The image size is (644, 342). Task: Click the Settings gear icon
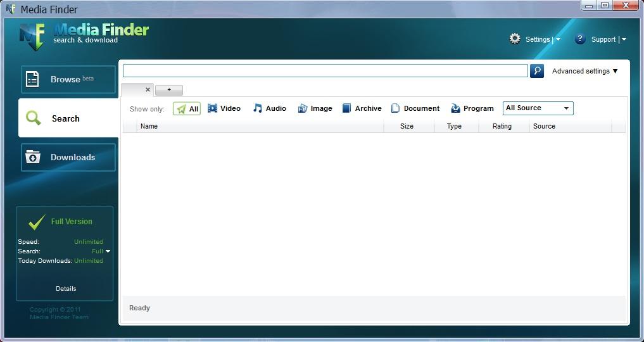pyautogui.click(x=515, y=39)
